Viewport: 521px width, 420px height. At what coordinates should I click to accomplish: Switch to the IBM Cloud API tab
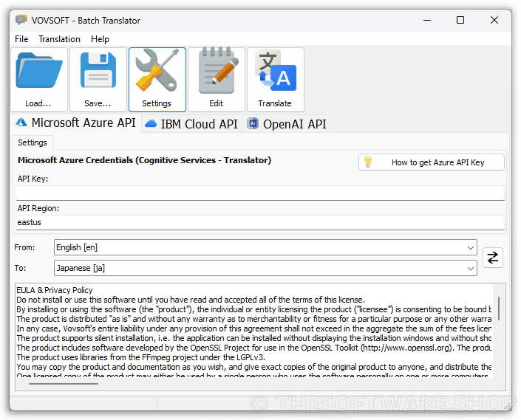(x=191, y=124)
